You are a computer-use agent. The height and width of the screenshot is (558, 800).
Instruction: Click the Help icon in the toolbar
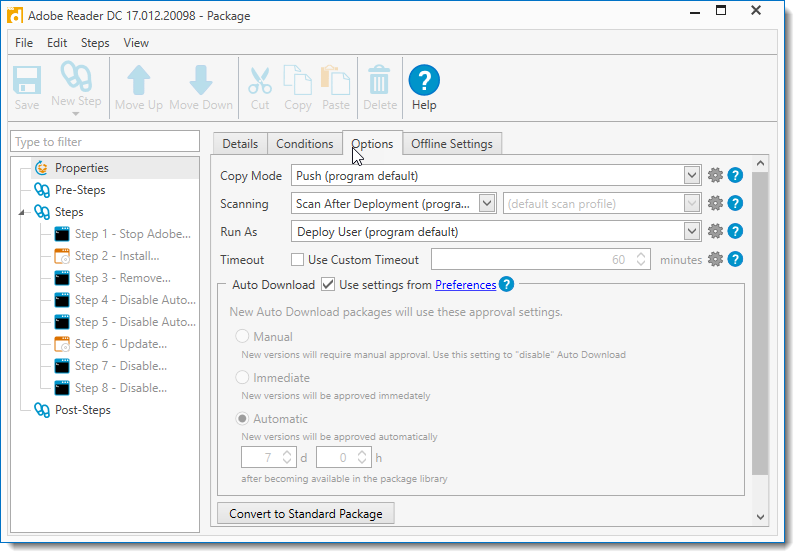click(x=424, y=81)
